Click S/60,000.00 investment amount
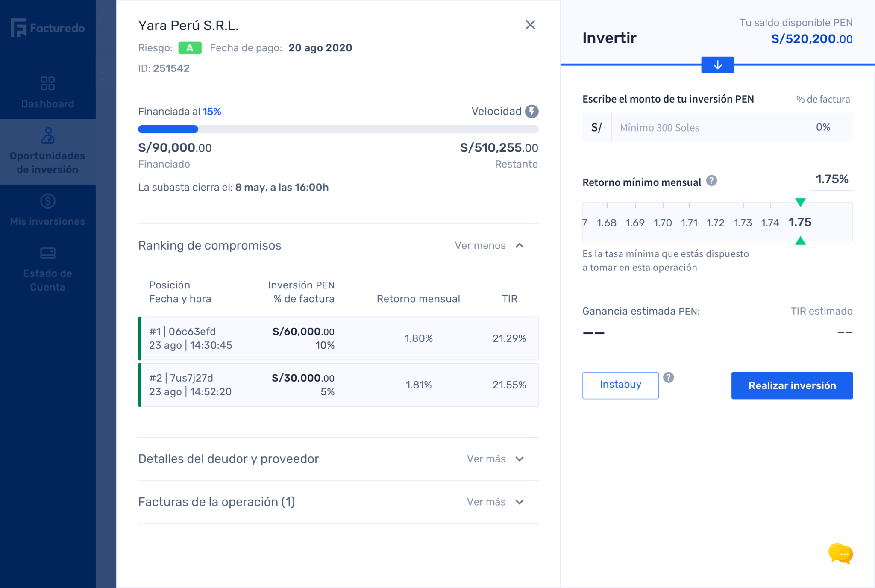Viewport: 875px width, 588px height. tap(303, 332)
